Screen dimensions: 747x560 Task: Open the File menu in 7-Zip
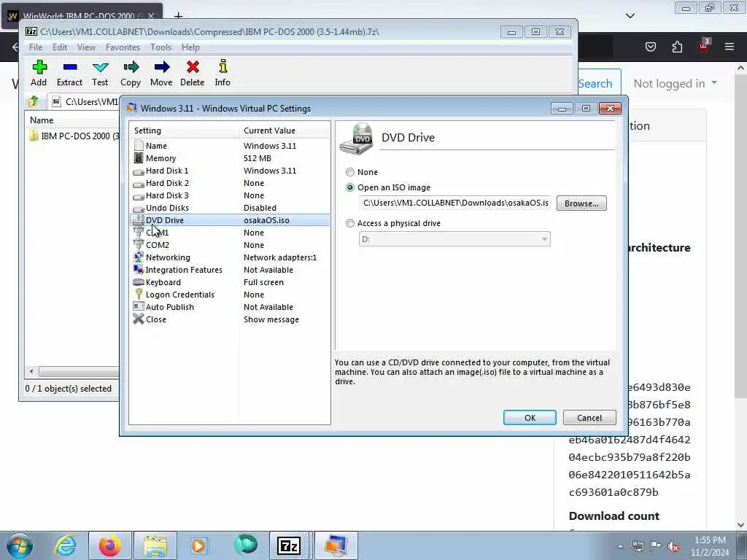pos(36,47)
